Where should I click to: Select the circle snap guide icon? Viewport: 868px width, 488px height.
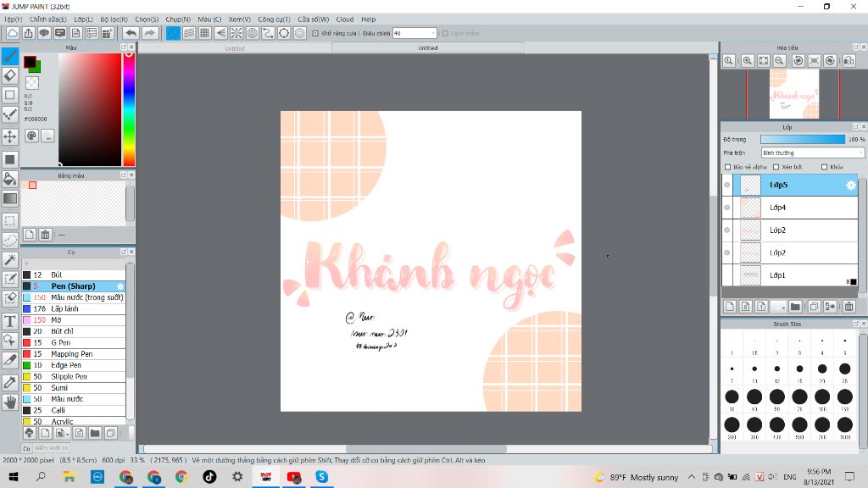pyautogui.click(x=253, y=33)
